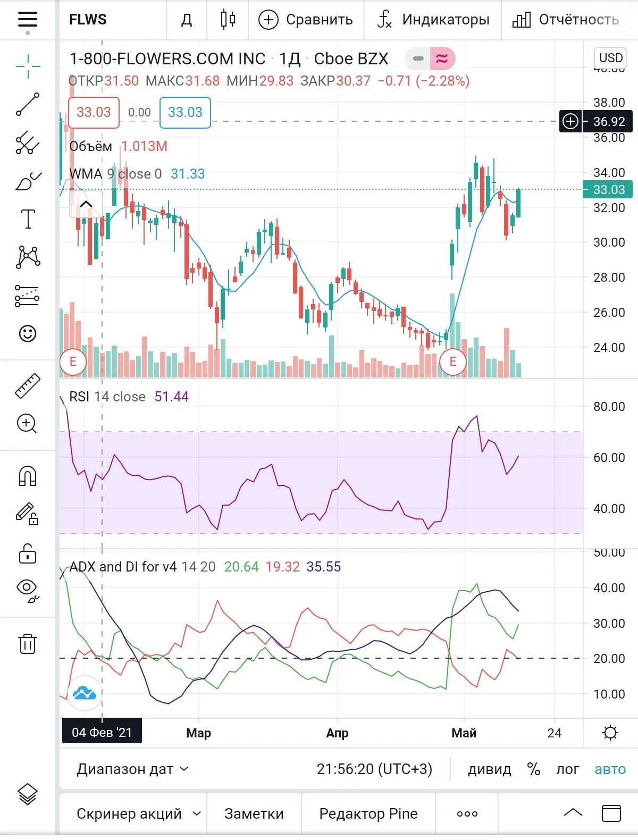Screen dimensions: 638x840
Task: Expand the bottom panel with up chevron
Action: pos(573,812)
